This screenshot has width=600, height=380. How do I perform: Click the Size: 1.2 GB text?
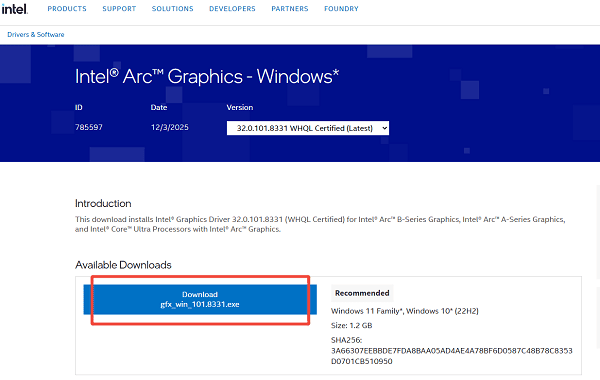[351, 326]
